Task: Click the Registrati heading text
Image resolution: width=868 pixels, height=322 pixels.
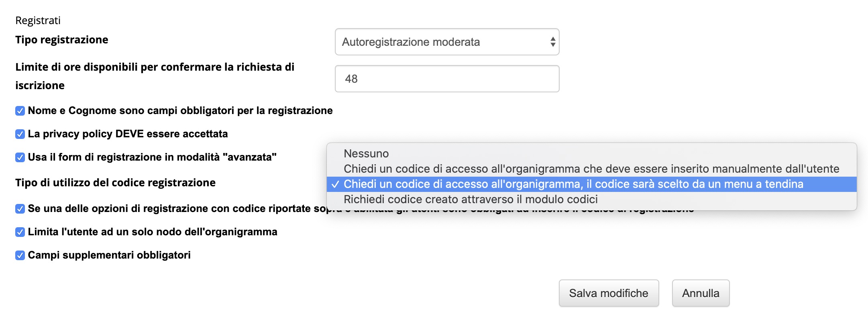Action: coord(38,20)
